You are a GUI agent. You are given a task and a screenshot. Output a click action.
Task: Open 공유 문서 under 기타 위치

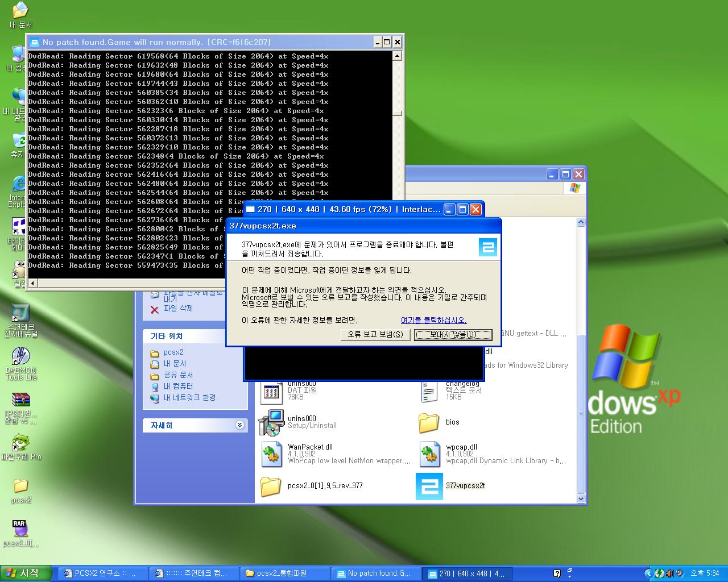click(x=178, y=375)
